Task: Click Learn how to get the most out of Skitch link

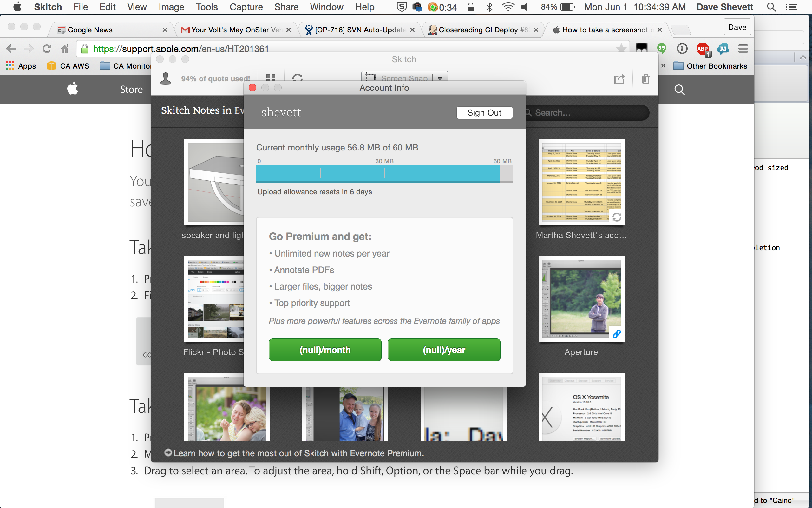Action: tap(294, 453)
